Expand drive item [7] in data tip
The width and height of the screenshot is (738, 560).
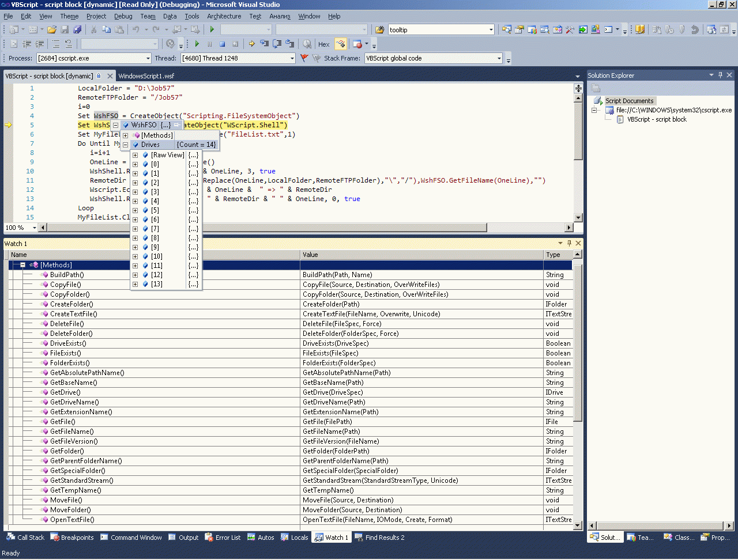click(x=135, y=229)
